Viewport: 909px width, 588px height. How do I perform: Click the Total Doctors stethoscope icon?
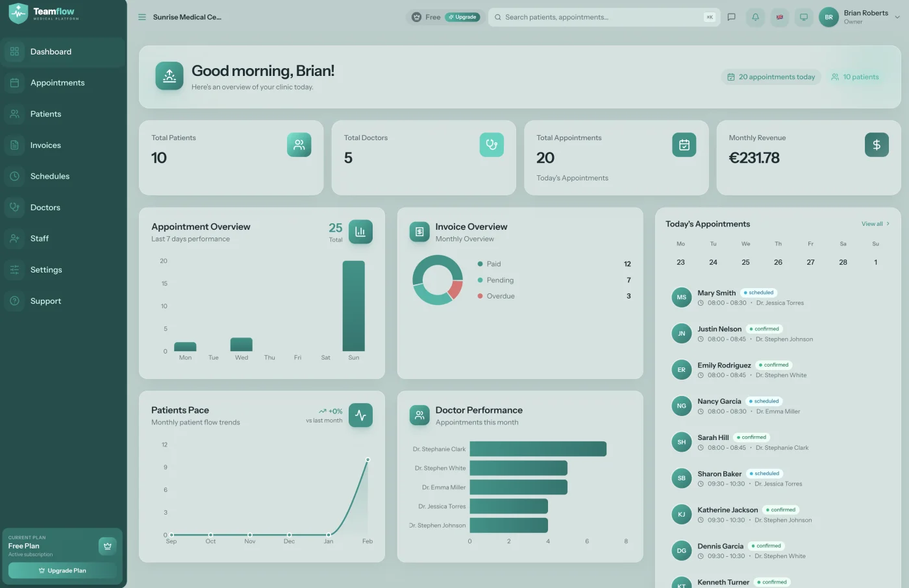click(492, 145)
